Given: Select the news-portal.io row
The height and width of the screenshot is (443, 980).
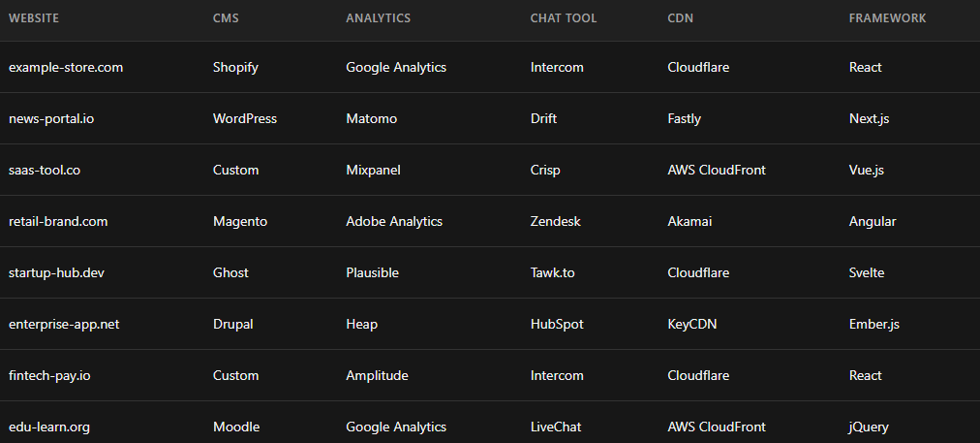Looking at the screenshot, I should (51, 119).
